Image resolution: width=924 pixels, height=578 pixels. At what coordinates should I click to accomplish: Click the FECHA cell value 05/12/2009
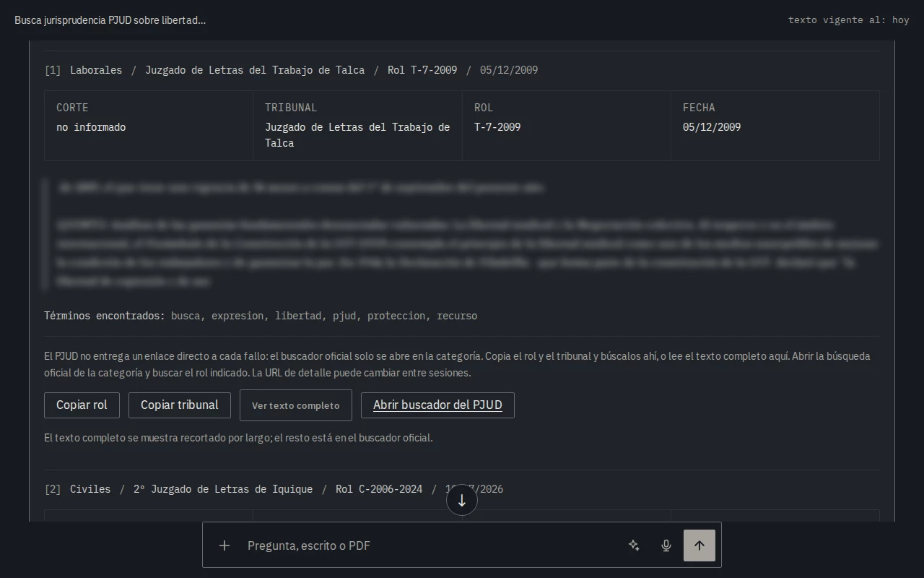pos(712,127)
